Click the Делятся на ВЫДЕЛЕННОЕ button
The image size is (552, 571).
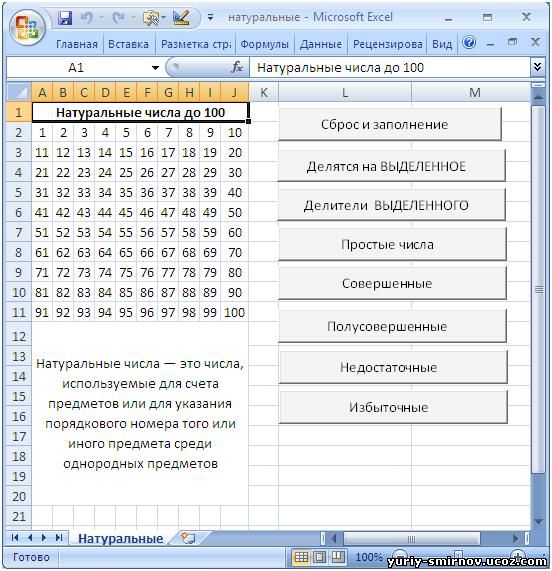392,166
